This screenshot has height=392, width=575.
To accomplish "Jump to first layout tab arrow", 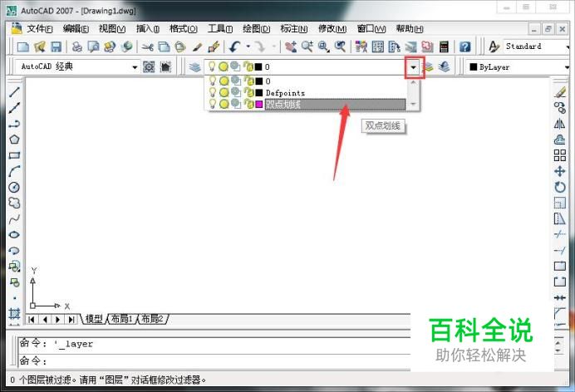I will coord(32,320).
